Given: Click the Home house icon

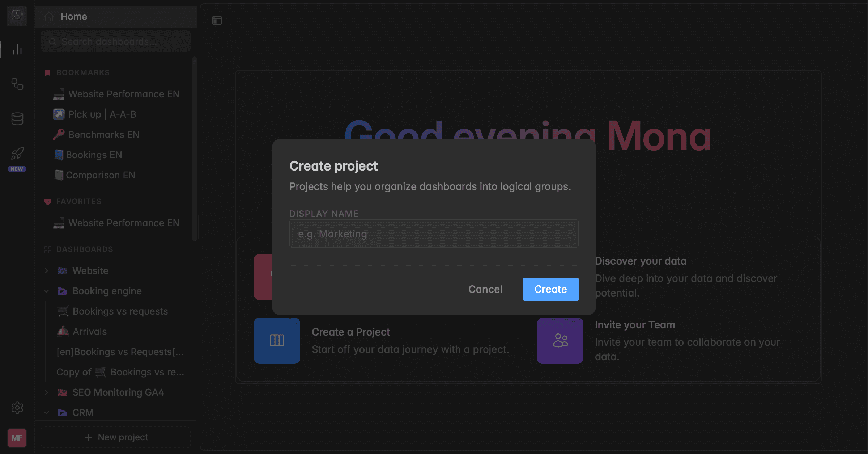Looking at the screenshot, I should point(49,17).
